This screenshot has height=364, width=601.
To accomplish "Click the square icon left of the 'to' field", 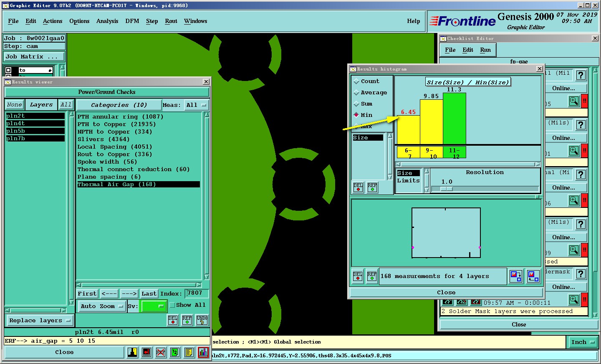I will [x=8, y=70].
